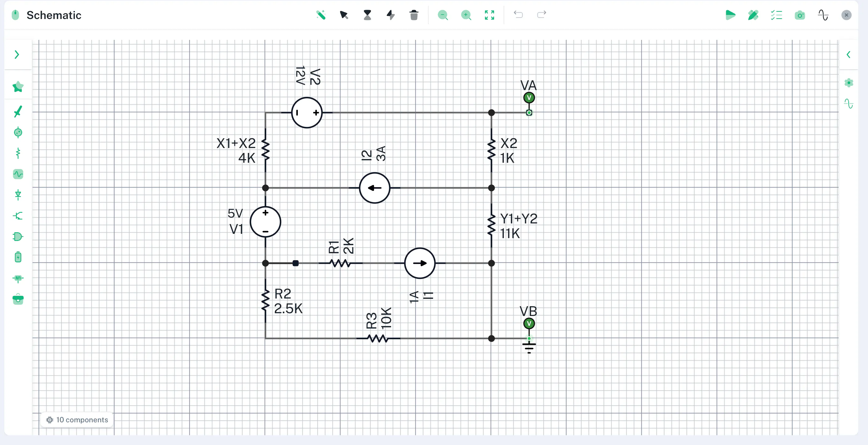
Task: Choose the selection arrow pointer tool
Action: 344,15
